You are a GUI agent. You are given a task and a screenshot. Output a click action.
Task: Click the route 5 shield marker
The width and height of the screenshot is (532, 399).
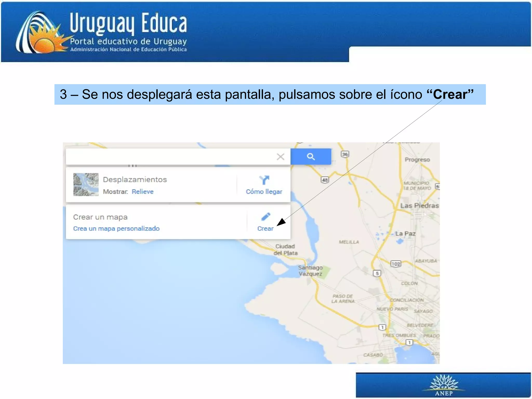click(377, 273)
